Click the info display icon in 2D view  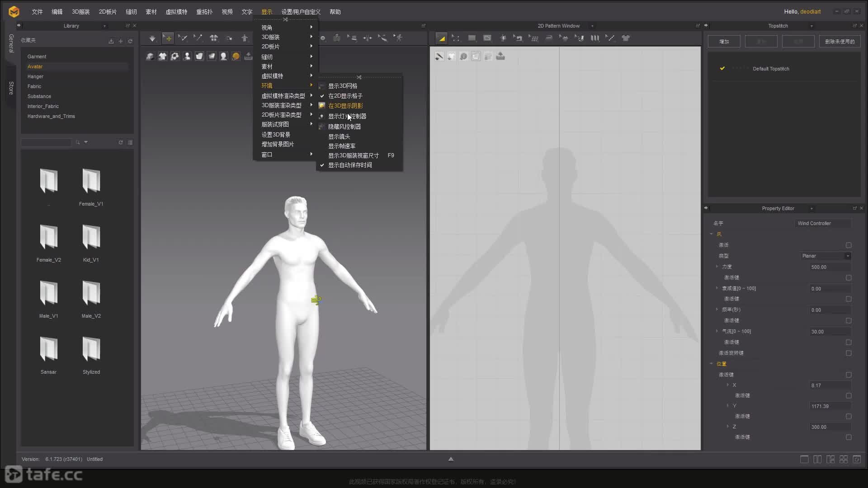coord(463,56)
